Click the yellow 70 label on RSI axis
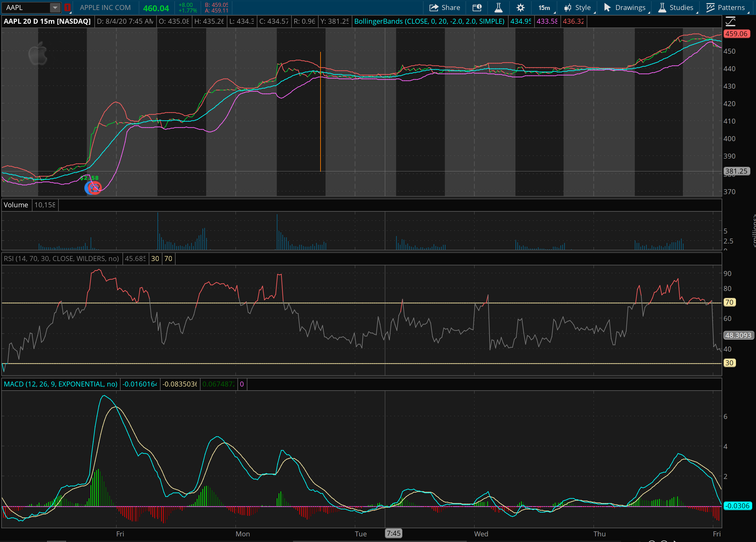The height and width of the screenshot is (542, 756). click(x=729, y=302)
